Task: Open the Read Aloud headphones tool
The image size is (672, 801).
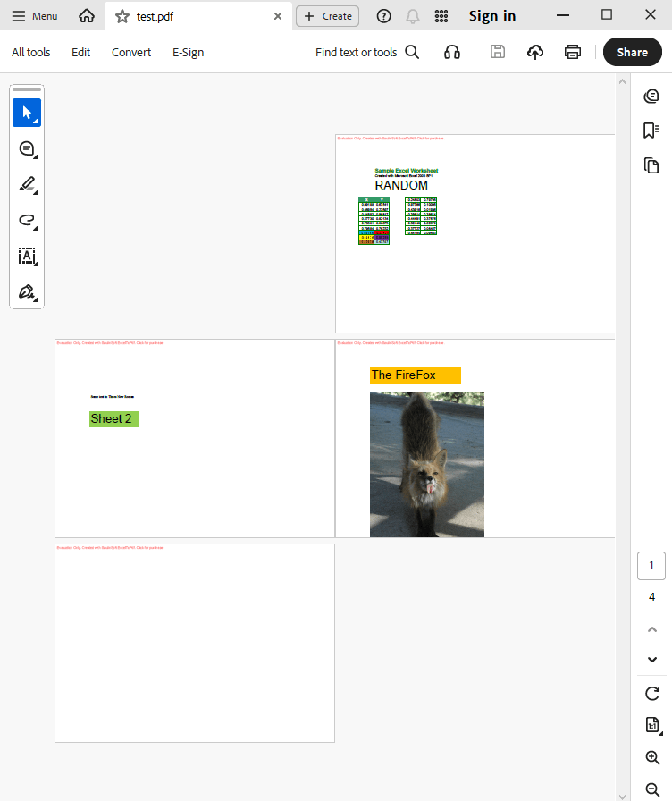Action: pyautogui.click(x=452, y=52)
